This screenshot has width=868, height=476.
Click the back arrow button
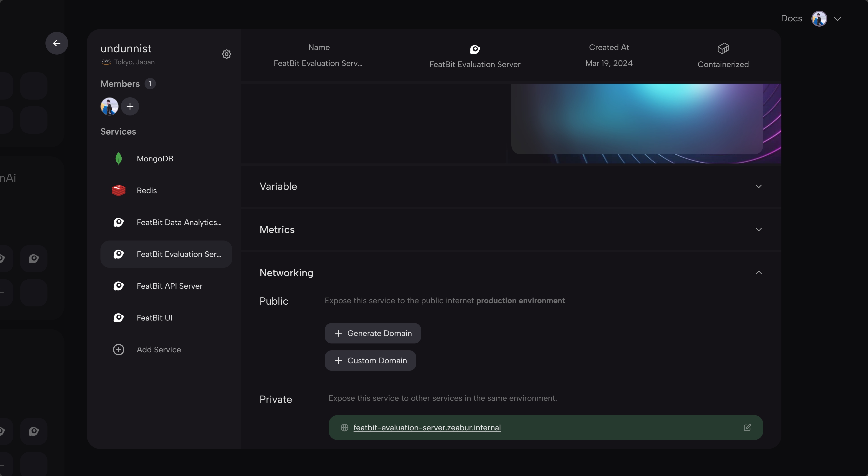pos(57,43)
